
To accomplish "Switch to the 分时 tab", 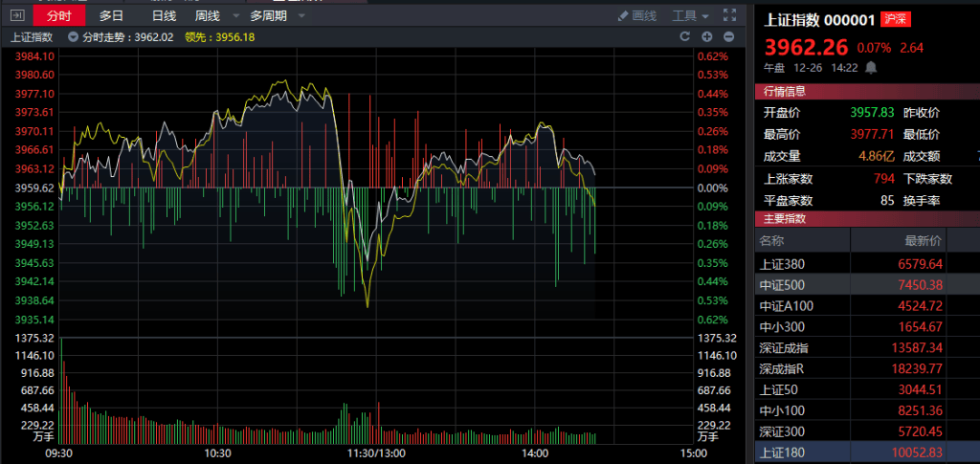I will (x=59, y=16).
